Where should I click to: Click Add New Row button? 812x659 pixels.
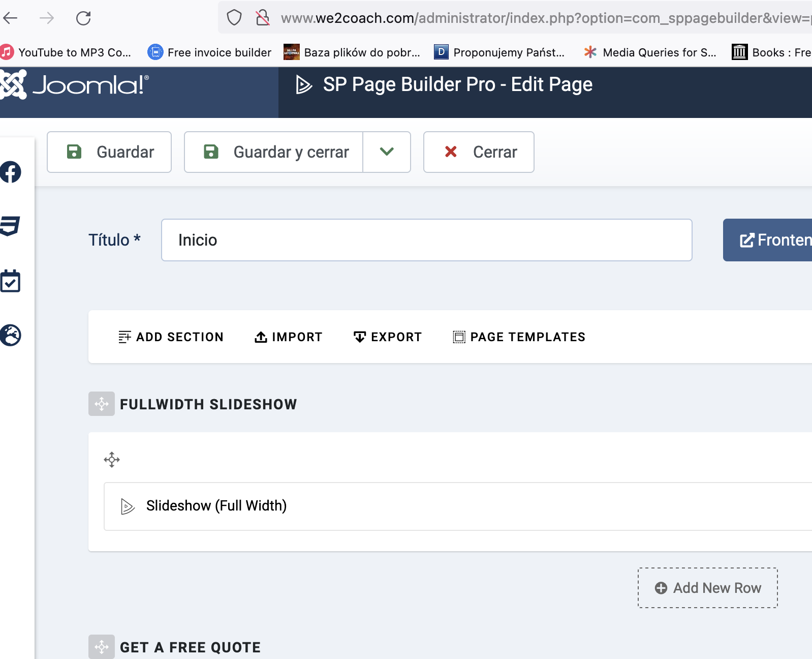tap(707, 588)
